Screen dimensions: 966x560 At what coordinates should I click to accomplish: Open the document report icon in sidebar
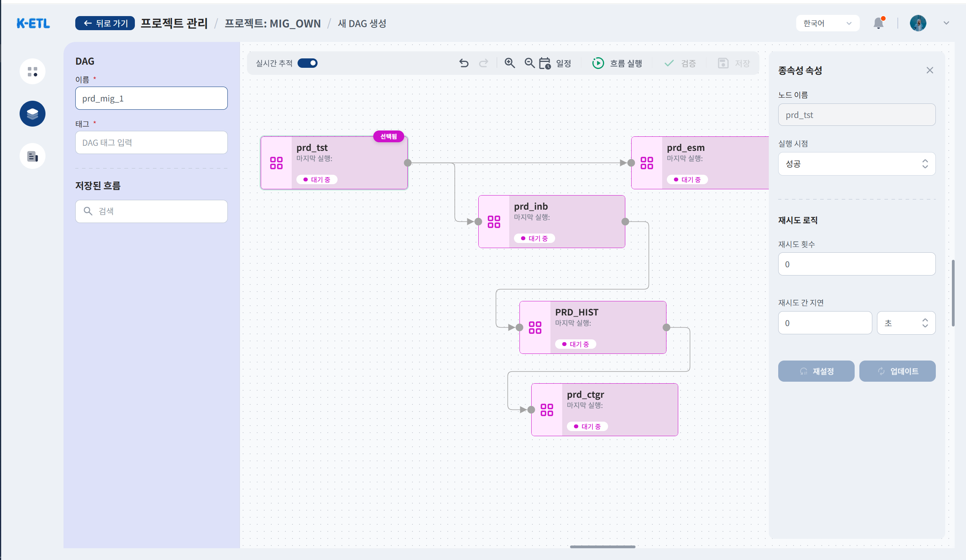33,156
